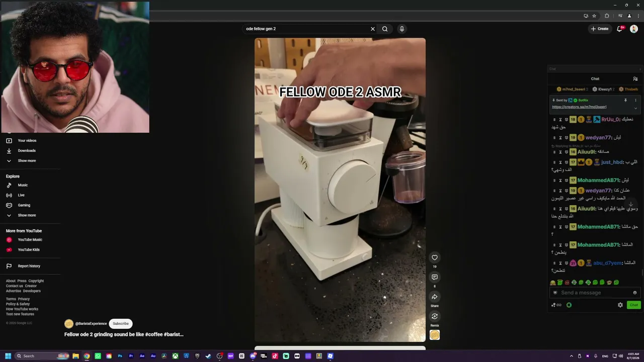Image resolution: width=644 pixels, height=362 pixels.
Task: Open Report history
Action: pyautogui.click(x=29, y=266)
